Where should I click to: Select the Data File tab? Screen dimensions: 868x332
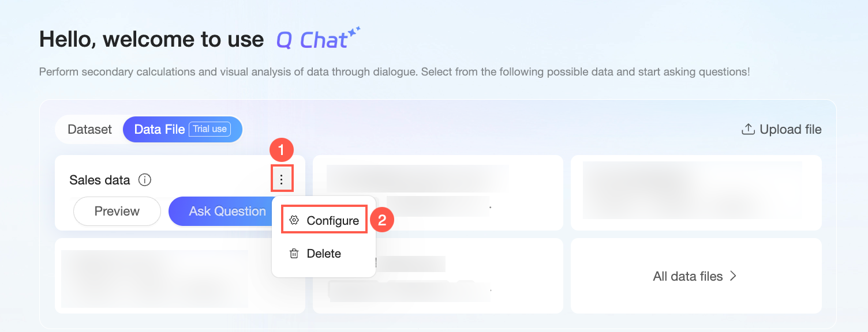click(x=159, y=129)
